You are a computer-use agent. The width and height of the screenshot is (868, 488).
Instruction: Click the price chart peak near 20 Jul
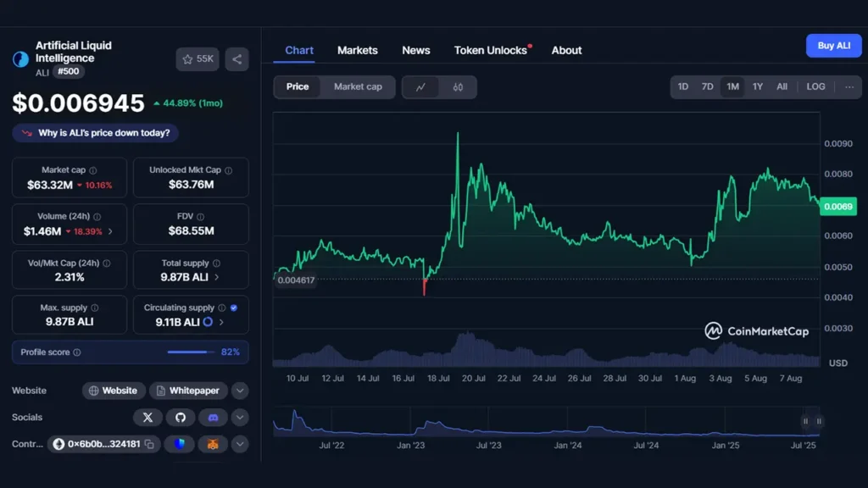coord(458,133)
